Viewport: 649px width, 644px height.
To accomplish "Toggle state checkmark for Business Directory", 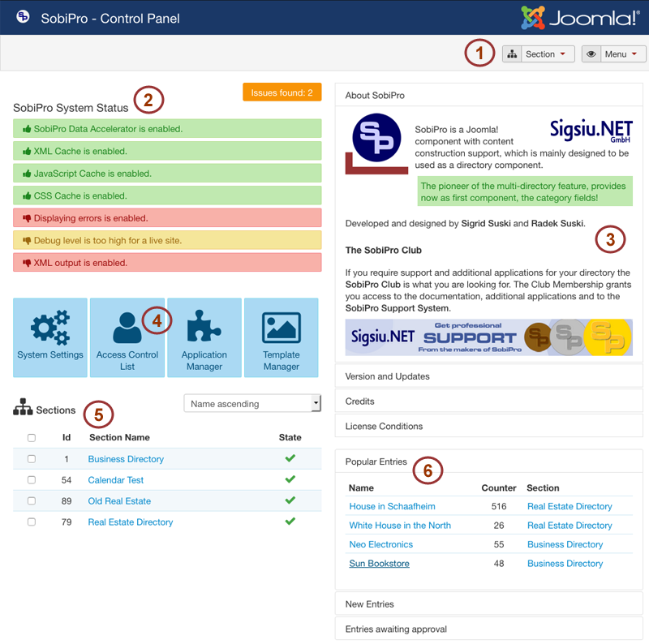I will [290, 458].
